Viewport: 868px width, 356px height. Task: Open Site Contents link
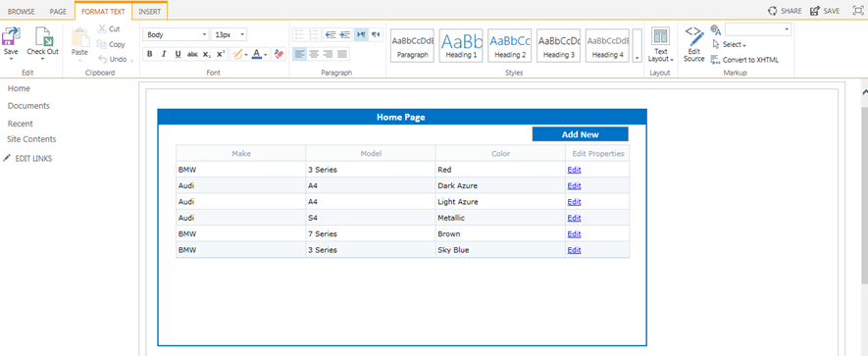tap(31, 139)
